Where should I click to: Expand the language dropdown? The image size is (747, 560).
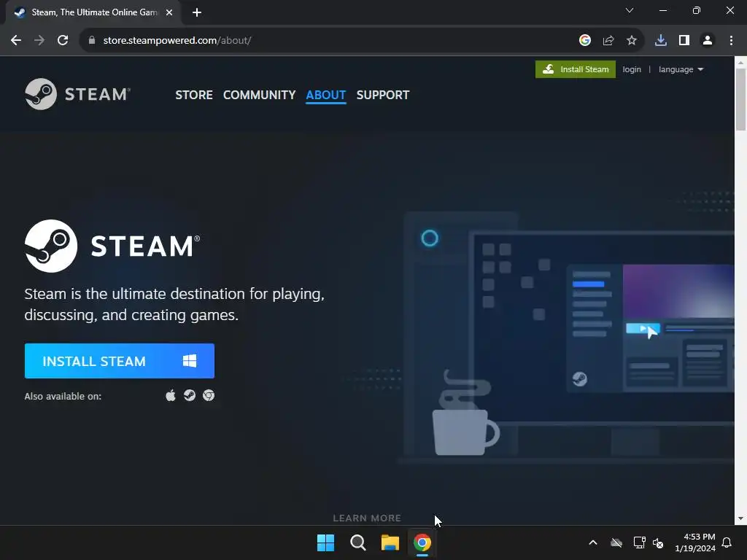[681, 69]
